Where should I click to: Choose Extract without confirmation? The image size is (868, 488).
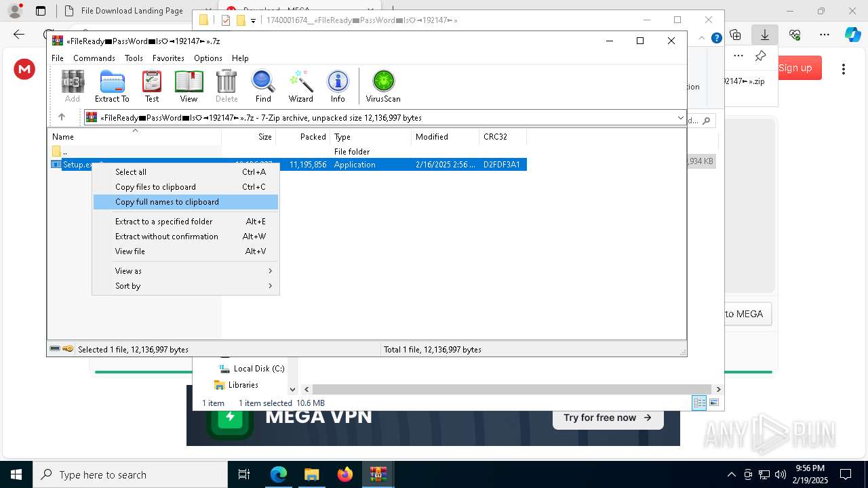[186, 237]
